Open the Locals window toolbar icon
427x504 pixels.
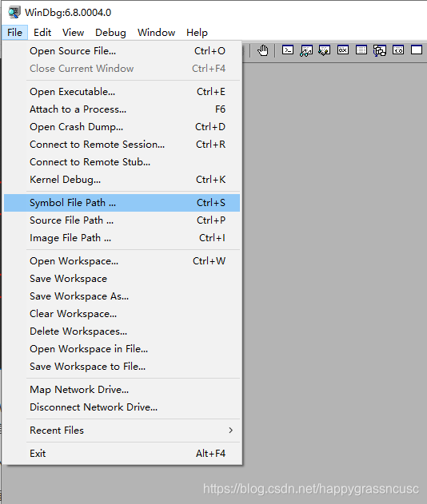point(325,50)
